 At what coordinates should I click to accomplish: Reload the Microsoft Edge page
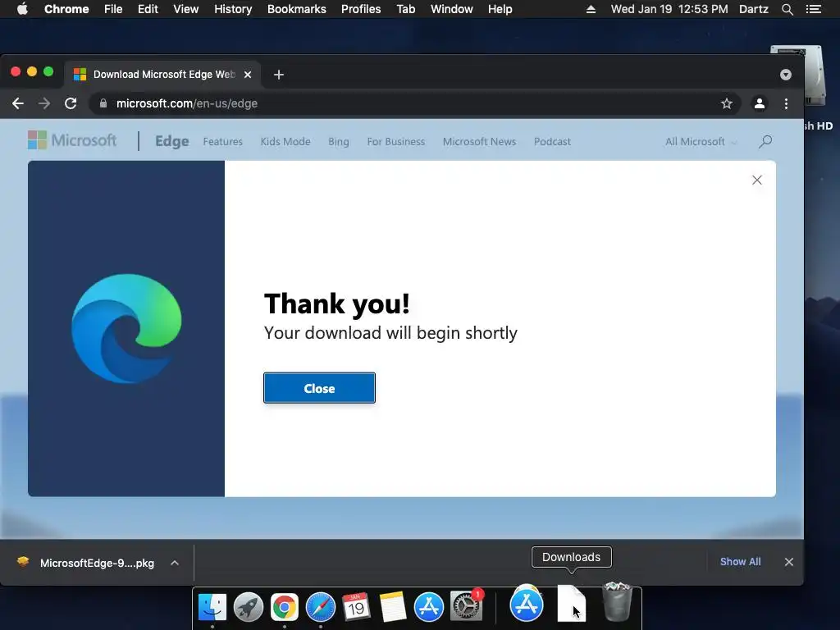coord(71,103)
